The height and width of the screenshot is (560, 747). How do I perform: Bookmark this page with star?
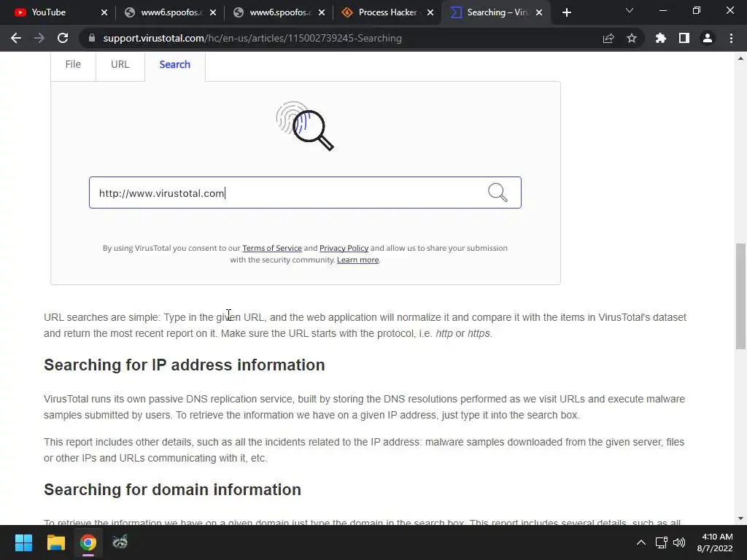coord(632,38)
